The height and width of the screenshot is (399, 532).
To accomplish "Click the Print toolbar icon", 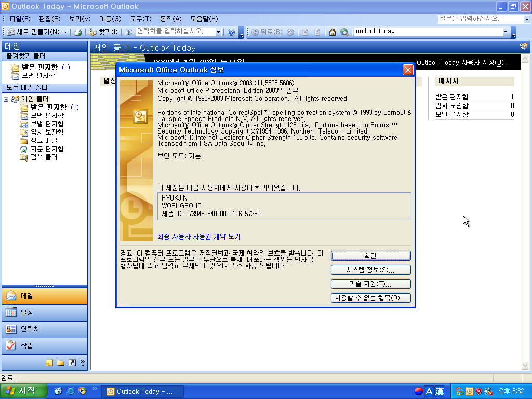I will (78, 32).
